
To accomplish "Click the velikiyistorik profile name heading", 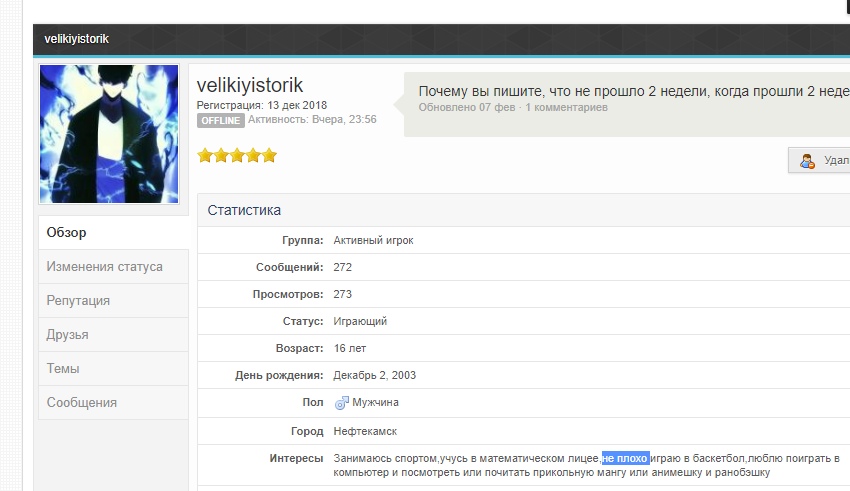I will click(249, 85).
